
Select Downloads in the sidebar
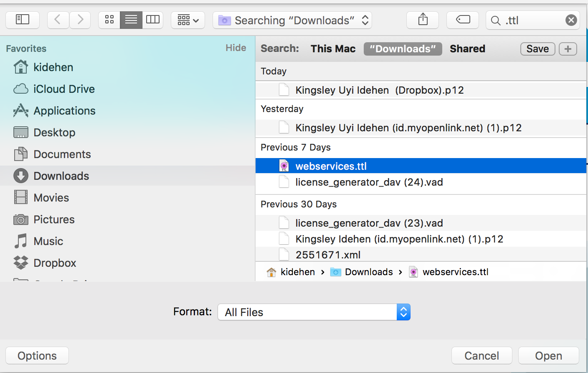pyautogui.click(x=127, y=176)
